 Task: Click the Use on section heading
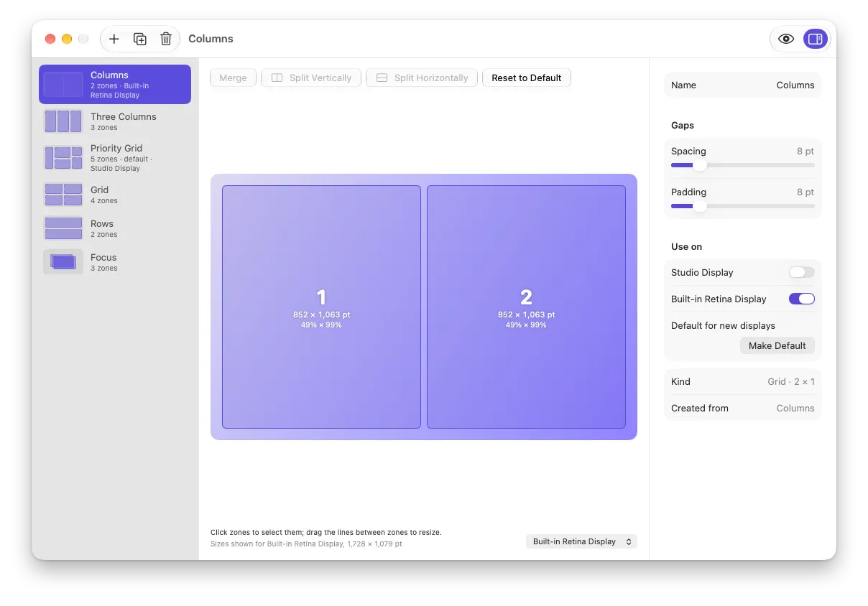click(x=686, y=246)
